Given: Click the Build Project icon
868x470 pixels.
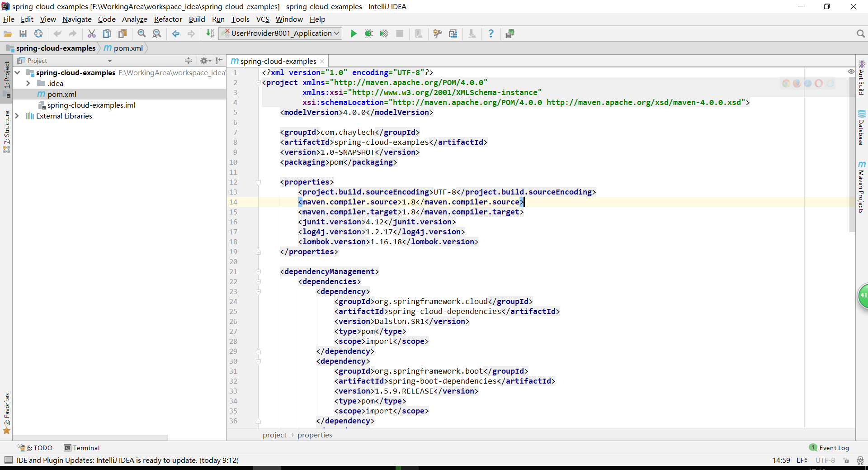Looking at the screenshot, I should coord(210,33).
